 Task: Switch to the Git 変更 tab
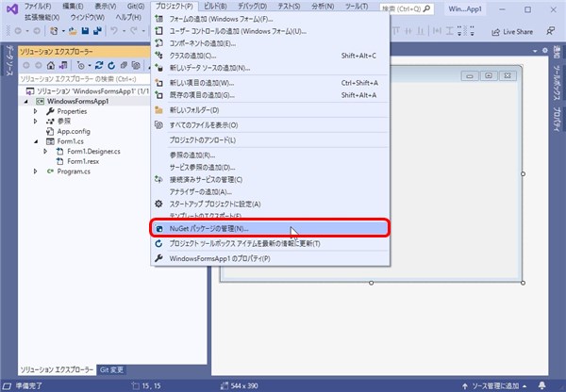(x=111, y=369)
